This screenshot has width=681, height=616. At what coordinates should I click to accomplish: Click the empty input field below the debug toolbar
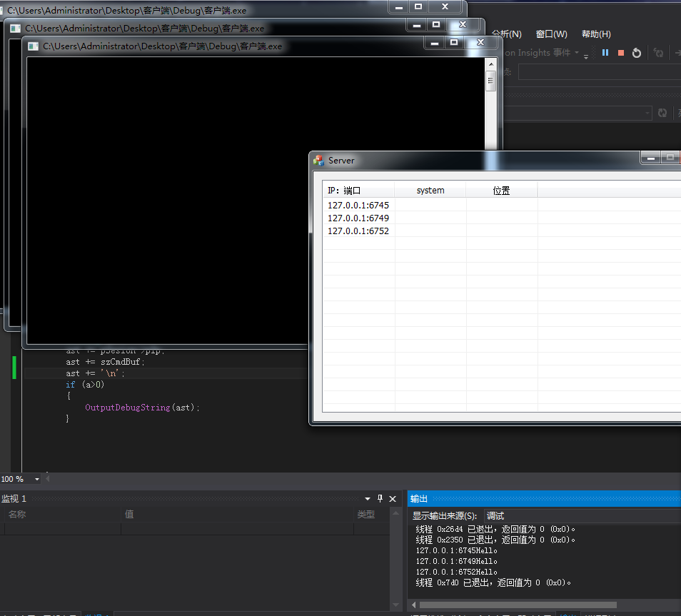pyautogui.click(x=600, y=72)
